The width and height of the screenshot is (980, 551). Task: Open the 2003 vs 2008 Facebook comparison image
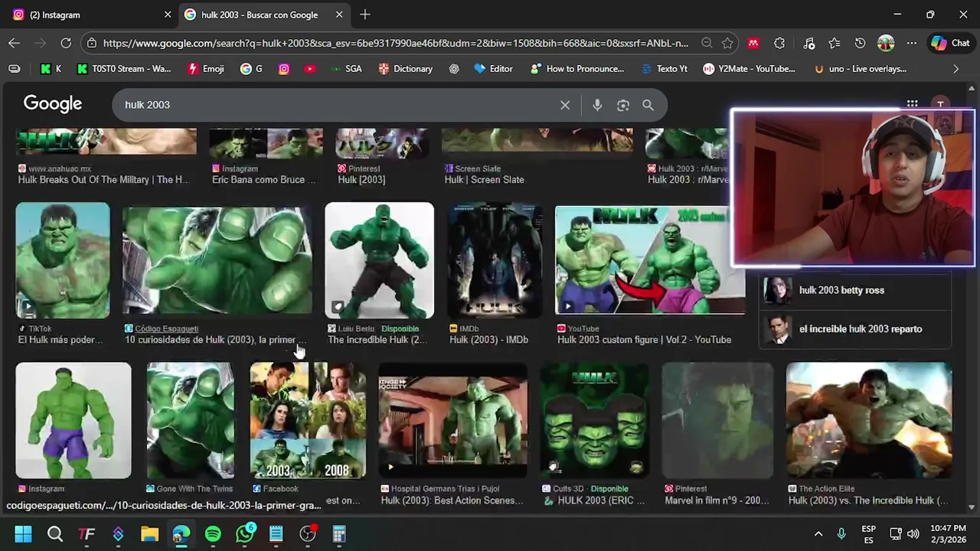(x=308, y=420)
